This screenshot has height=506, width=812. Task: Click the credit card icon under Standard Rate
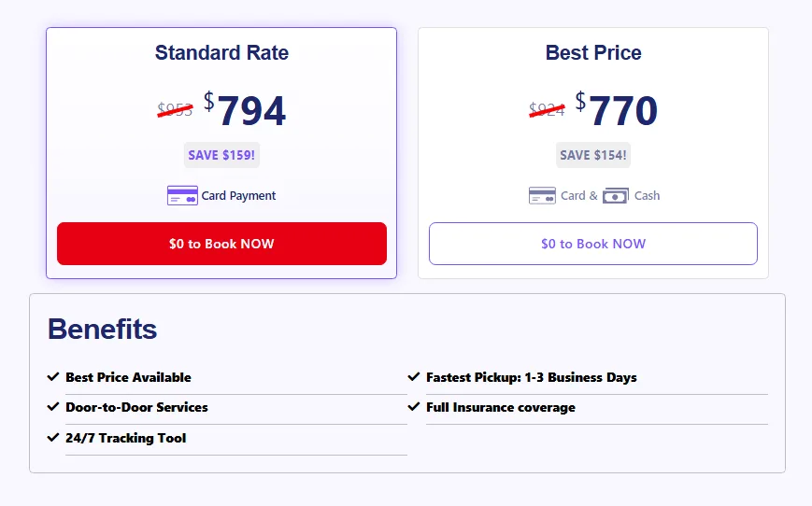(182, 196)
